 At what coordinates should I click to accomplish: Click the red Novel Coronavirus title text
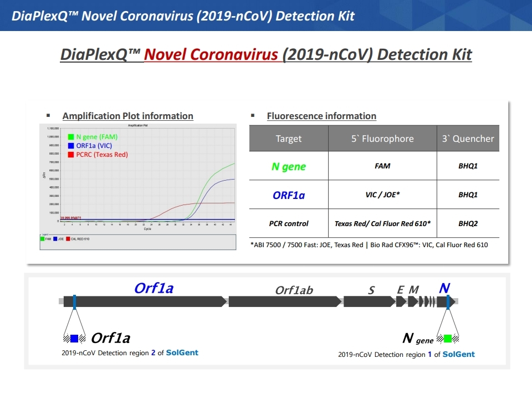(211, 55)
